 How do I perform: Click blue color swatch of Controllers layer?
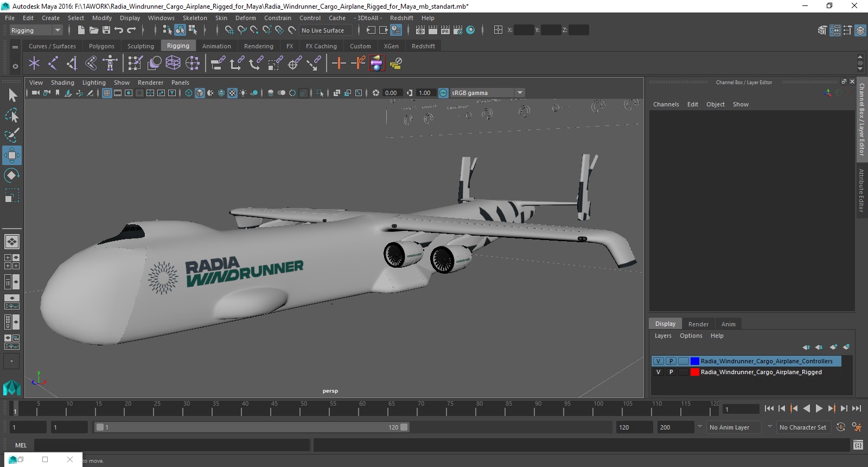[694, 361]
